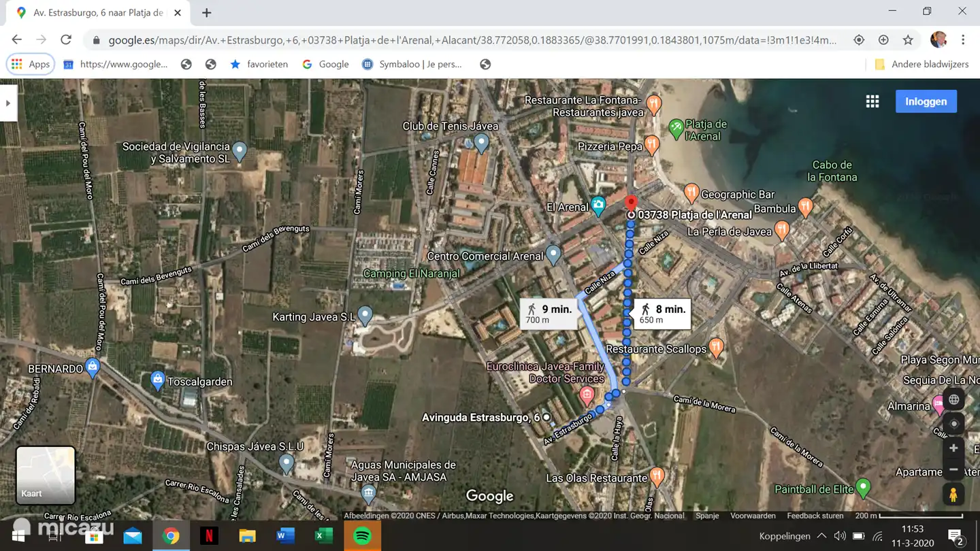Open Restaurante Scallops map marker
980x551 pixels.
coord(715,347)
